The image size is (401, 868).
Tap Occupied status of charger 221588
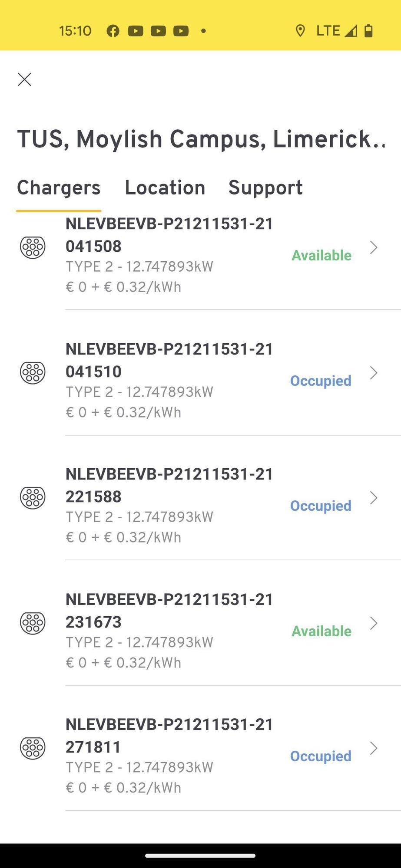point(321,506)
